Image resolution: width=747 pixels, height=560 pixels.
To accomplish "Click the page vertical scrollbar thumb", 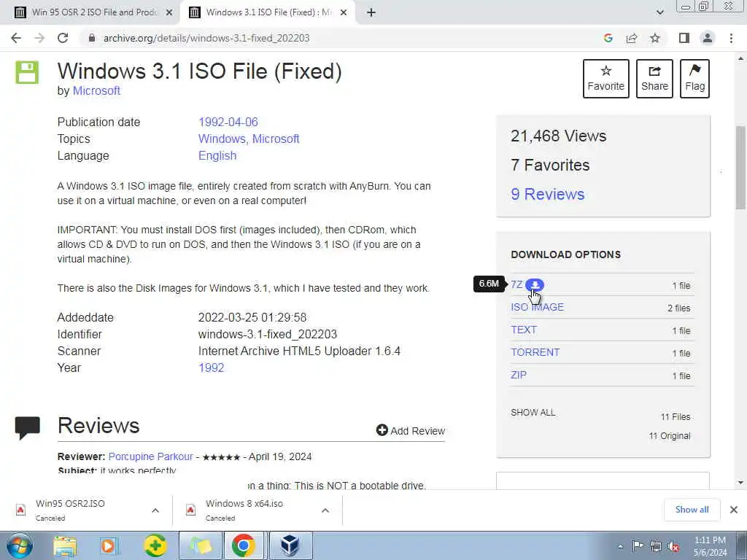I will click(x=740, y=167).
